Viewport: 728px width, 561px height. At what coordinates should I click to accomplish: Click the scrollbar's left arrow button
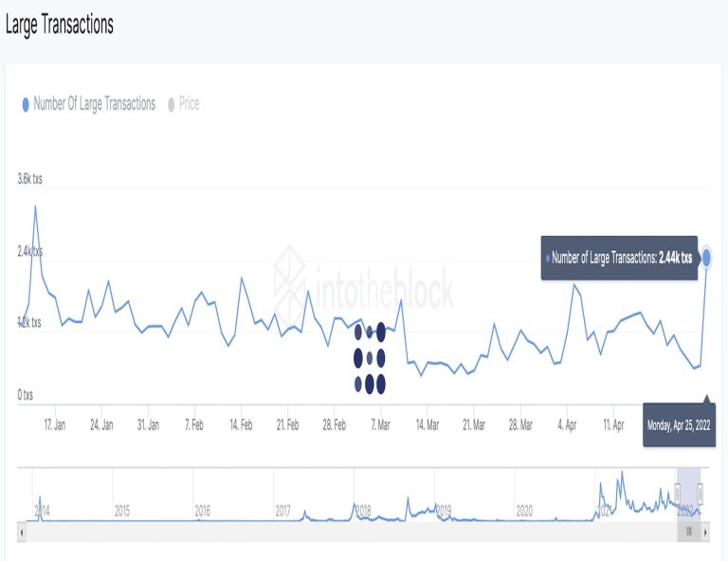click(x=23, y=533)
